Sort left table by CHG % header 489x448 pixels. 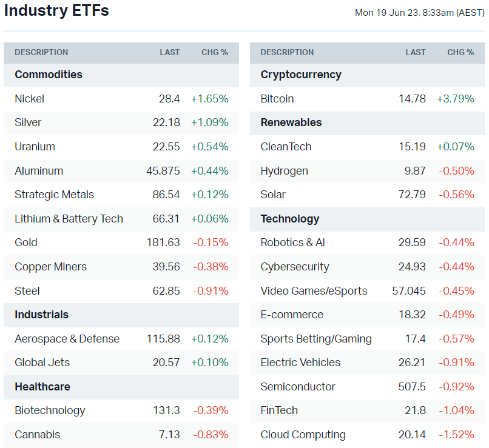pyautogui.click(x=215, y=53)
